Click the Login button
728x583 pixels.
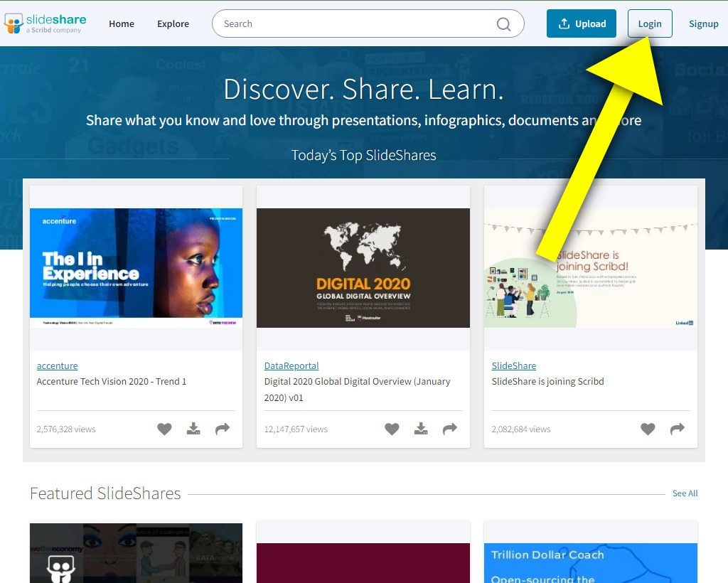650,23
